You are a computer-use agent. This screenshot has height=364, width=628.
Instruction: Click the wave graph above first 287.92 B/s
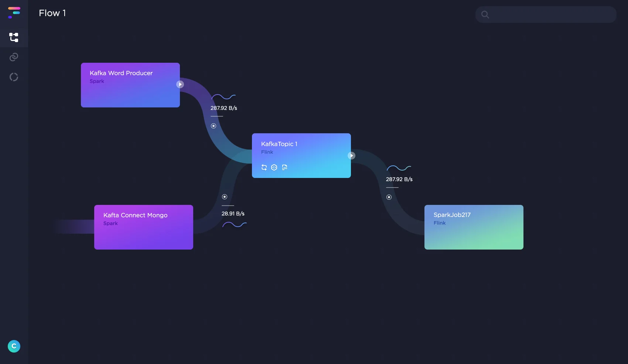(223, 97)
